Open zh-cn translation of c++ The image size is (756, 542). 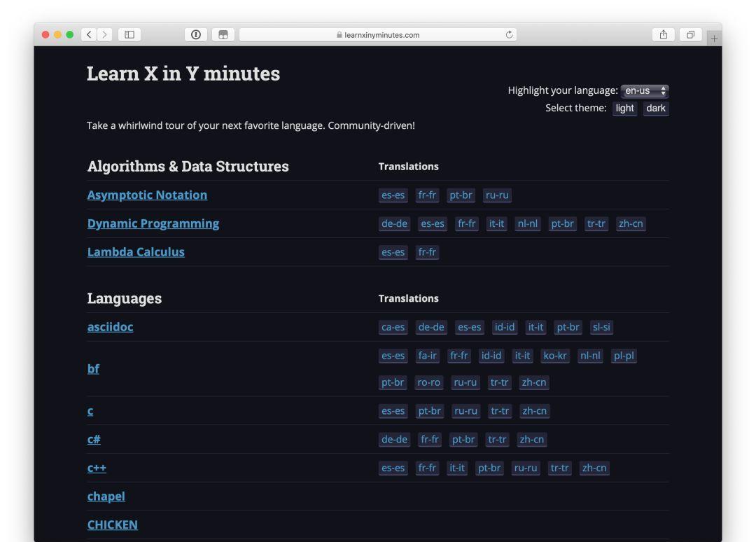[594, 468]
